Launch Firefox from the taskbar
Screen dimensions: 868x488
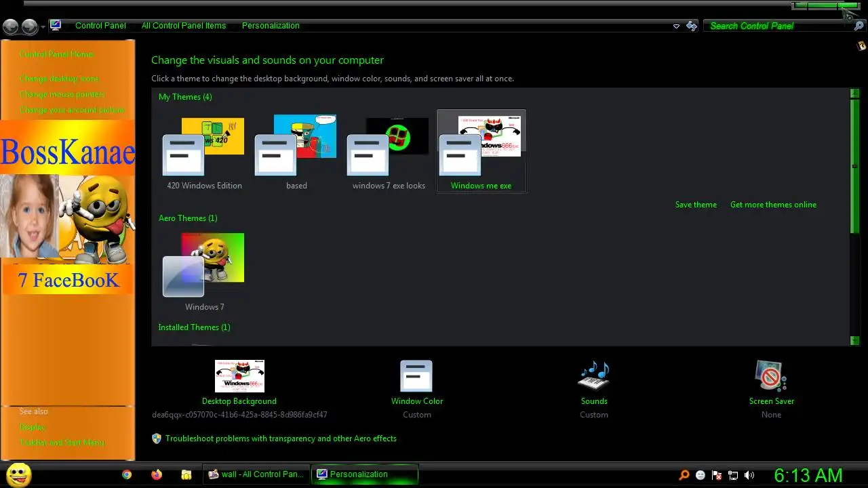157,474
